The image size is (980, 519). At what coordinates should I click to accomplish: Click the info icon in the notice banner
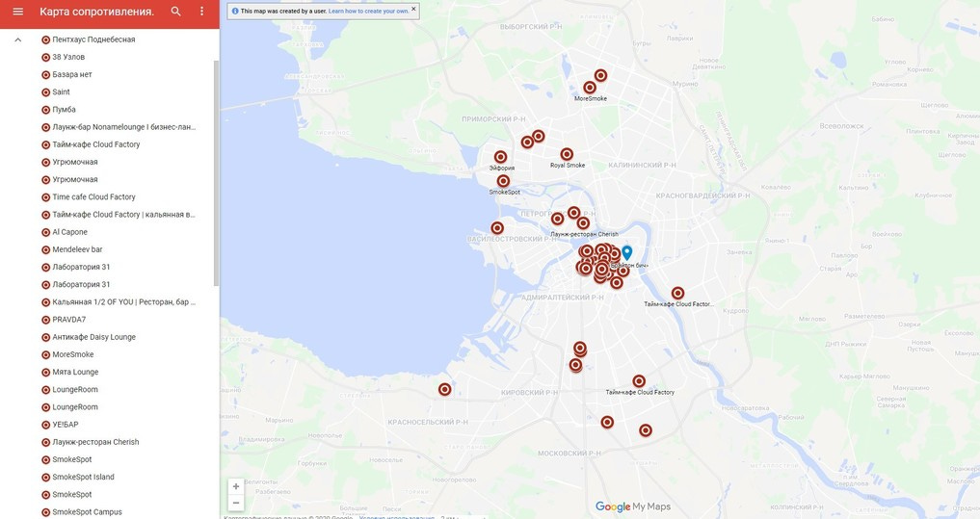coord(235,11)
